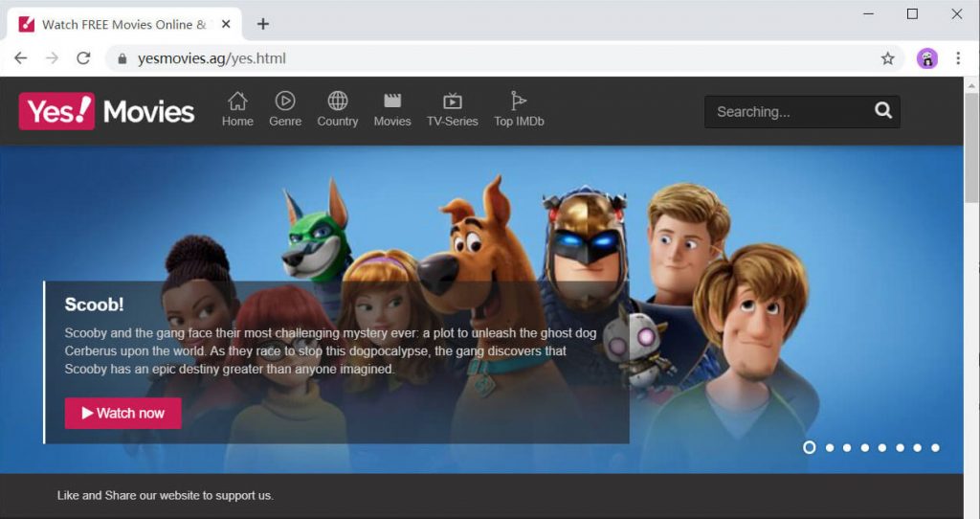The height and width of the screenshot is (519, 980).
Task: Click the page vertical scrollbar thumb
Action: tap(971, 147)
